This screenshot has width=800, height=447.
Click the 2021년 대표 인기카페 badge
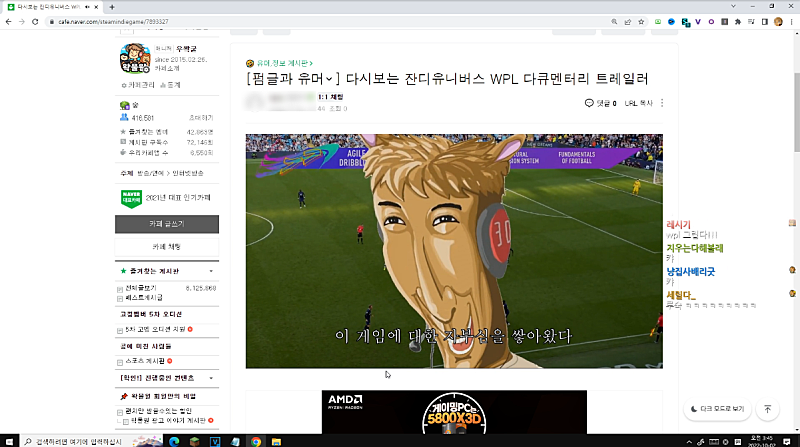[166, 198]
